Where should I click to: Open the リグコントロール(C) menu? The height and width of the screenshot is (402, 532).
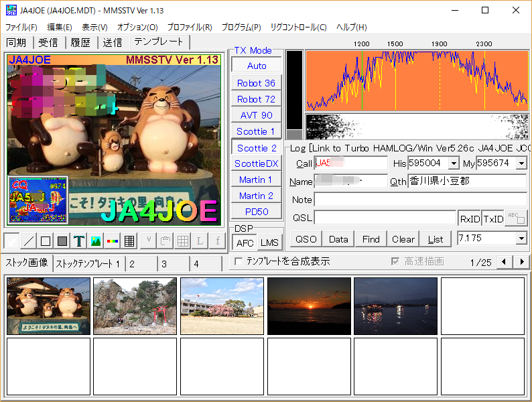point(299,27)
